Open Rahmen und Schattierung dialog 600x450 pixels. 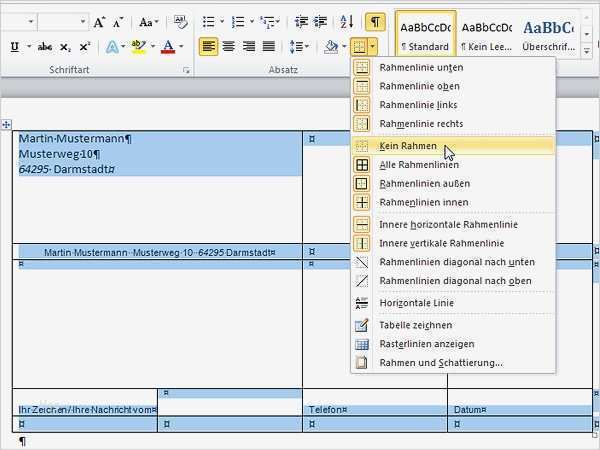point(452,363)
